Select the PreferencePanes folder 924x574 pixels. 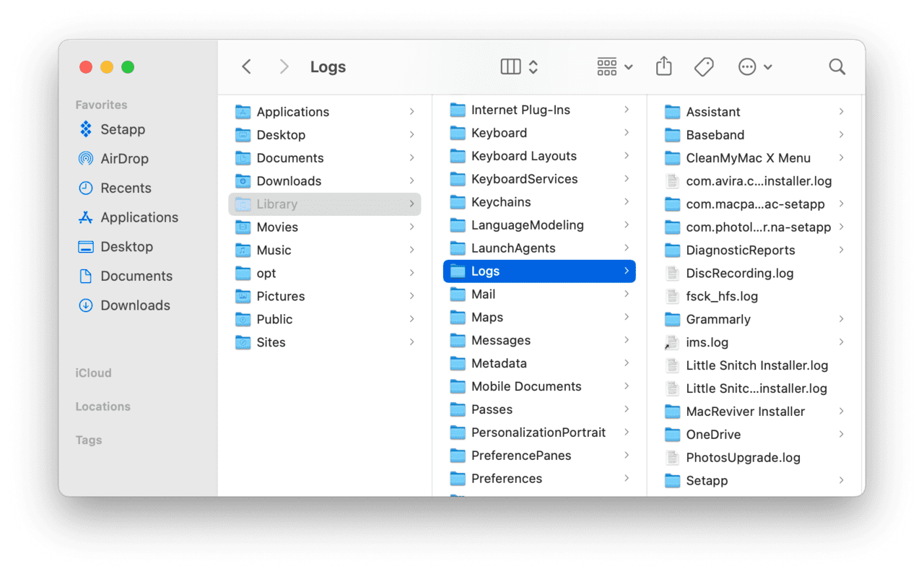(x=539, y=456)
